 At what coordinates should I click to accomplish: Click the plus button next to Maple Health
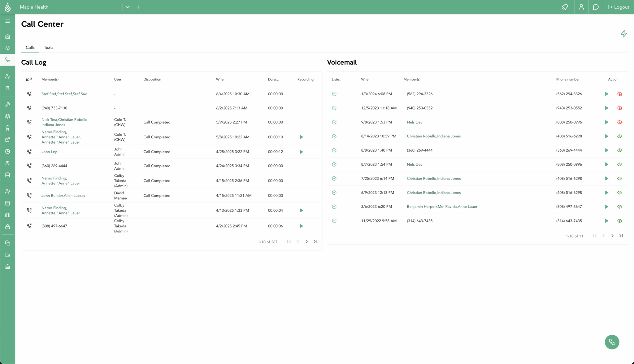pos(138,7)
